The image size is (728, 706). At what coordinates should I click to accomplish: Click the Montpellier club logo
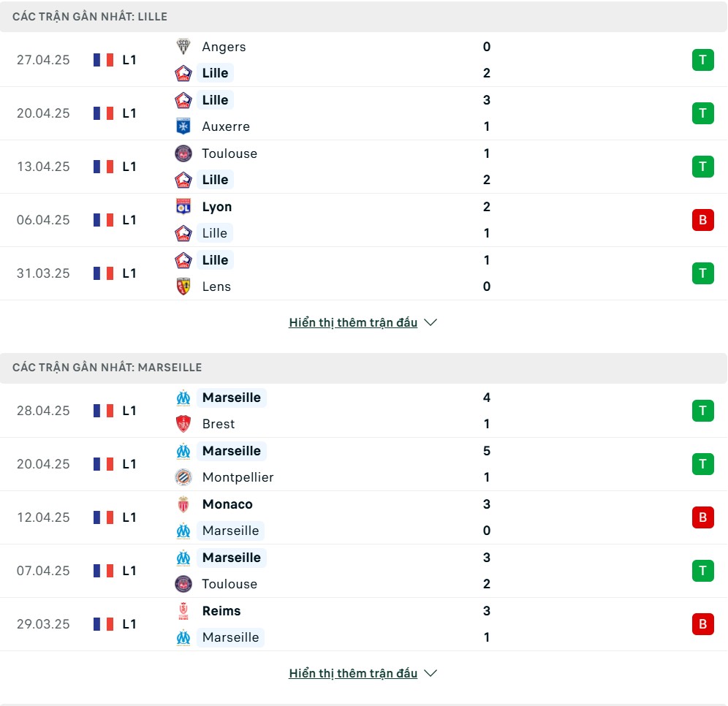click(x=183, y=477)
